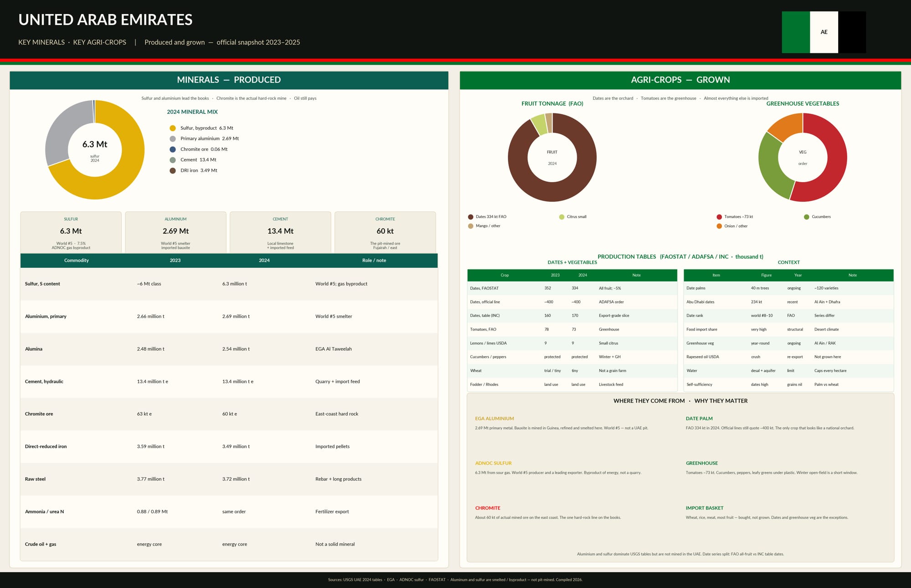Click the ADNOC SULFUR heading
Image resolution: width=911 pixels, height=588 pixels.
click(x=493, y=463)
